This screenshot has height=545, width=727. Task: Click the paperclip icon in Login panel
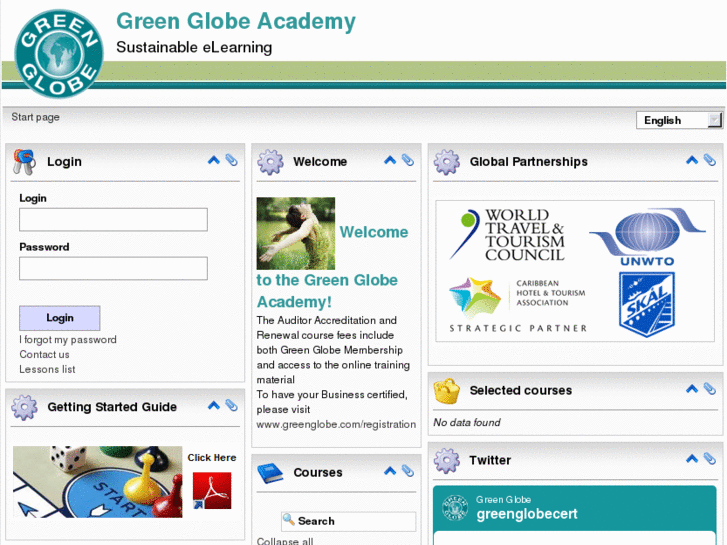click(x=231, y=160)
